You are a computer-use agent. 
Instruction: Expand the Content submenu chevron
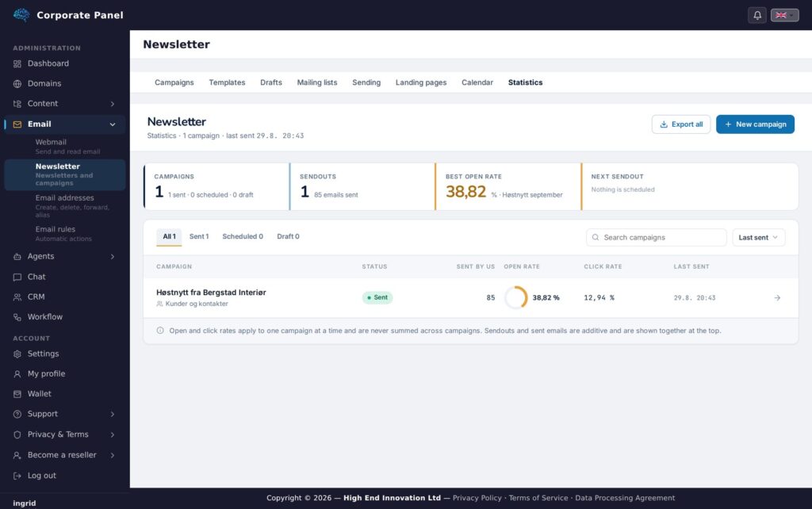point(113,104)
